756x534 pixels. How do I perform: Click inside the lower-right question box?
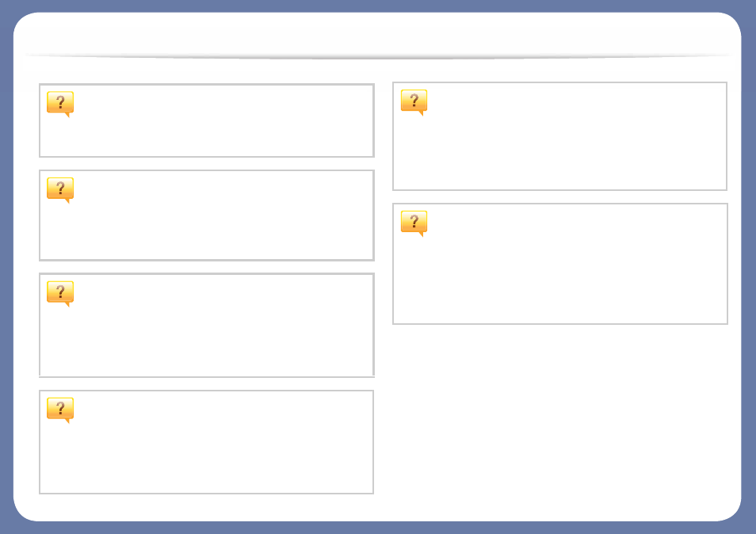click(x=559, y=264)
